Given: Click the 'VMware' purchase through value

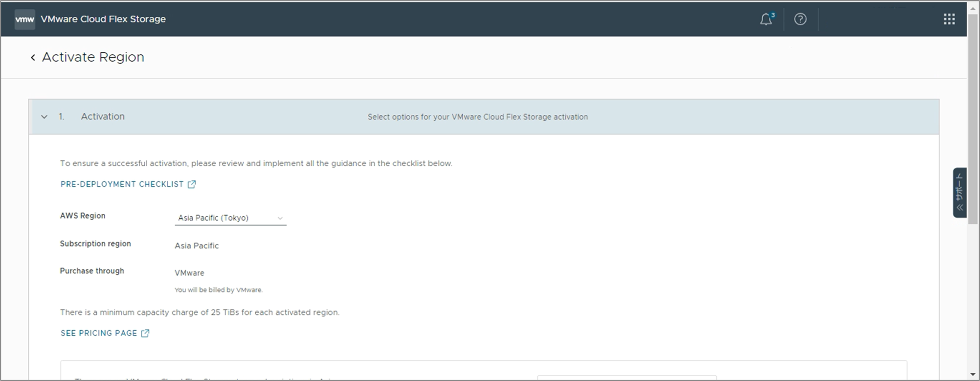Looking at the screenshot, I should pos(189,273).
